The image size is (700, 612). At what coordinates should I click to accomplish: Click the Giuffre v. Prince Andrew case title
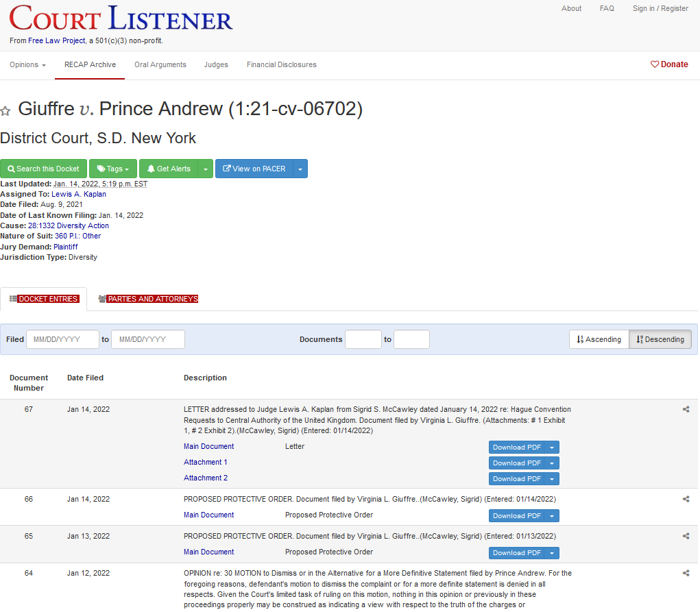pyautogui.click(x=190, y=109)
